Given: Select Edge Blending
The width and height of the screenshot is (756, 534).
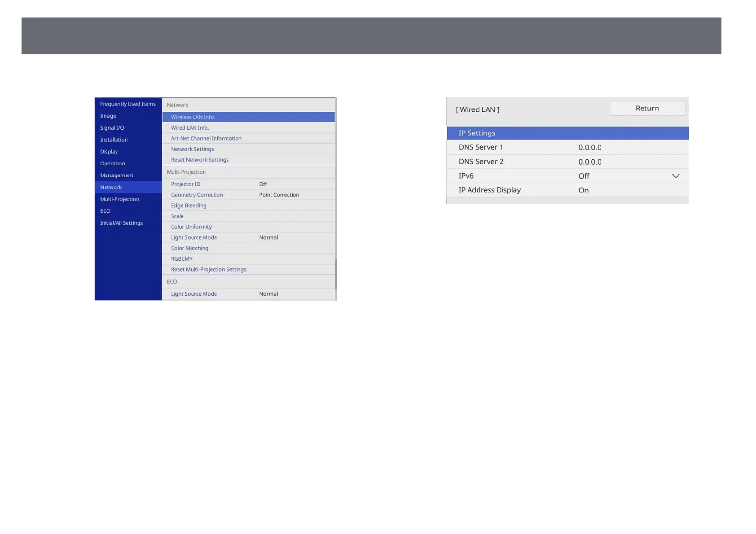Looking at the screenshot, I should [248, 206].
